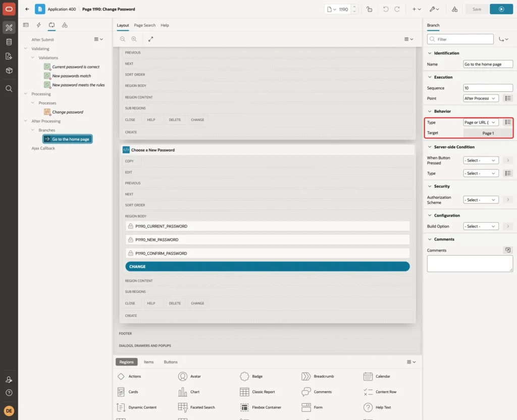517x420 pixels.
Task: Open the Page Shared Components tab icon
Action: point(65,25)
